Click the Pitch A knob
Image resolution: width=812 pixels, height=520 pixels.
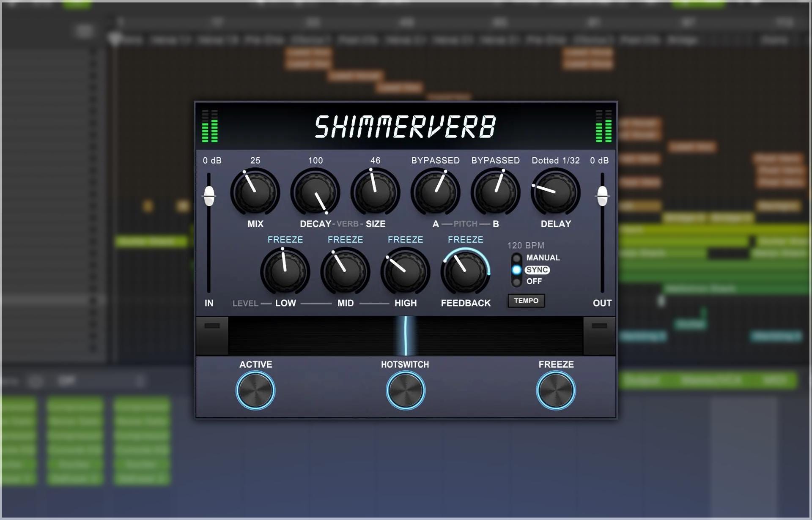435,192
